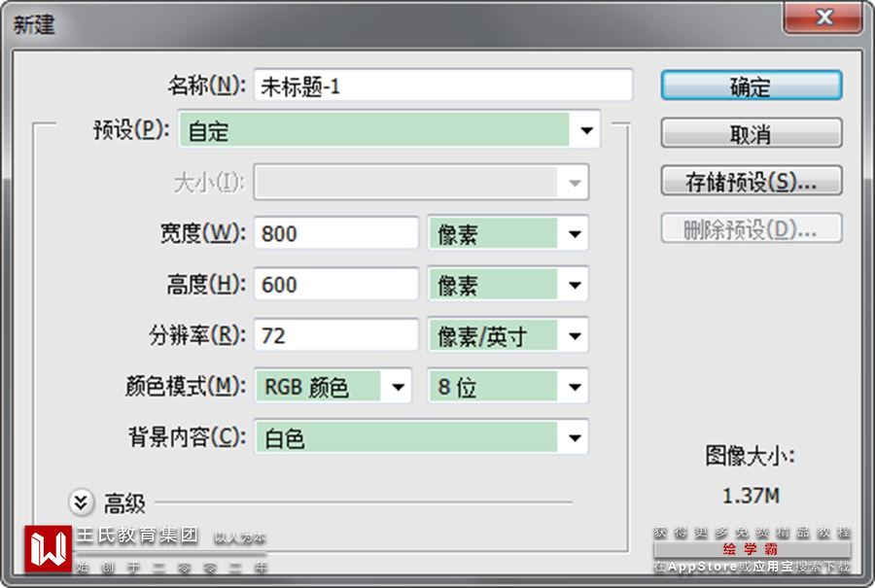Viewport: 875px width, 588px height.
Task: Click the 取消 cancel button
Action: click(752, 133)
